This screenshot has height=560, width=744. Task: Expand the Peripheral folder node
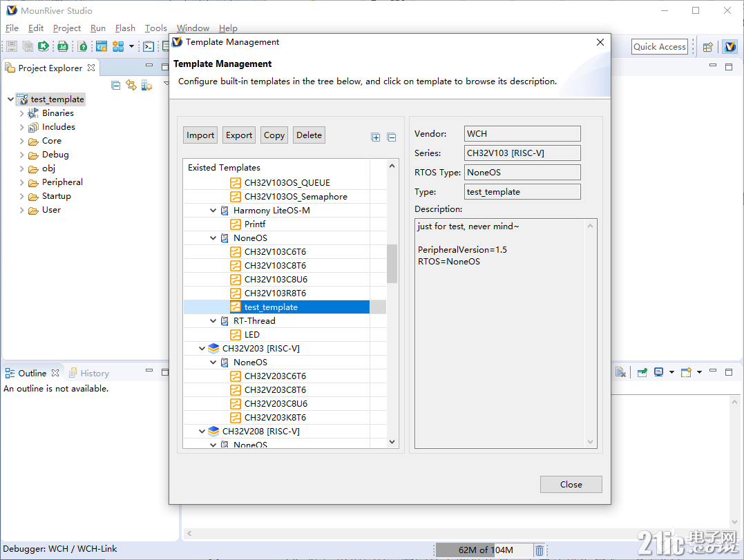click(x=22, y=182)
